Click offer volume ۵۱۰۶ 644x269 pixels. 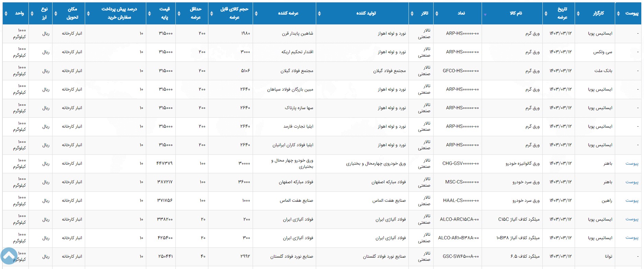tap(245, 71)
